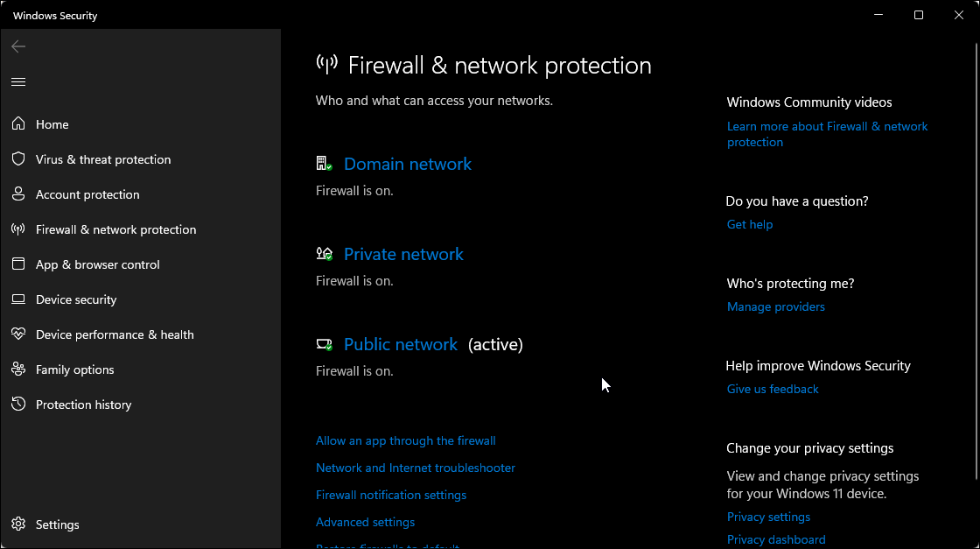Viewport: 980px width, 549px height.
Task: Open the Private network settings
Action: tap(403, 255)
